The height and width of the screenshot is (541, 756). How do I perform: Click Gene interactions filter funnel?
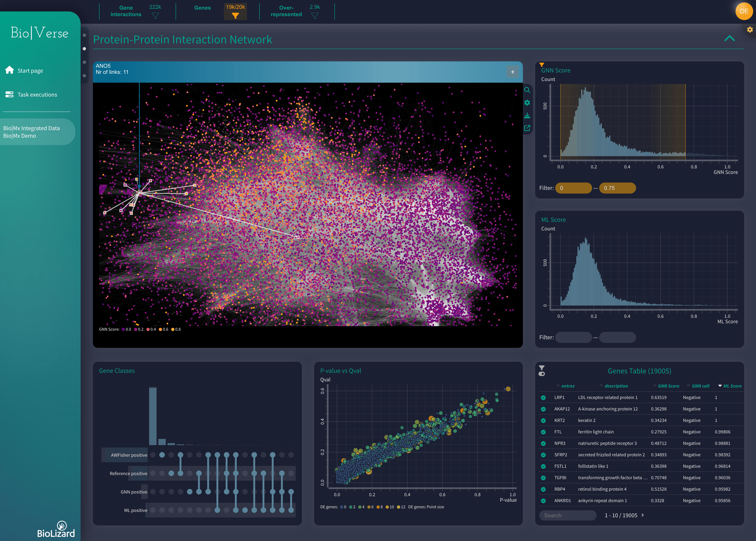155,16
